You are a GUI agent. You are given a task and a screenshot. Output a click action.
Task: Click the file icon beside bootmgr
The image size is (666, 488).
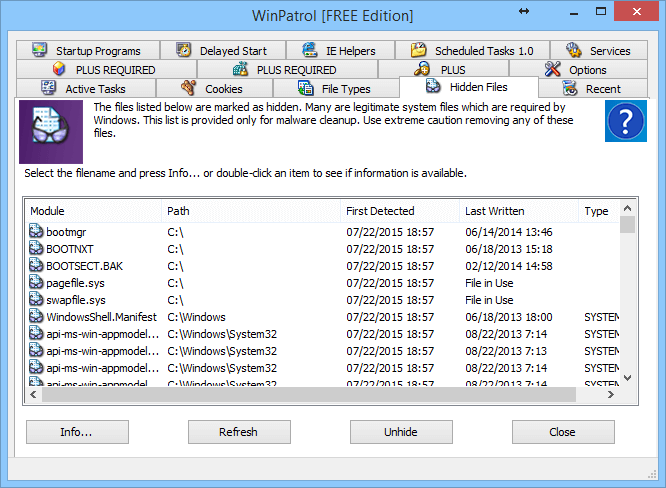point(36,231)
